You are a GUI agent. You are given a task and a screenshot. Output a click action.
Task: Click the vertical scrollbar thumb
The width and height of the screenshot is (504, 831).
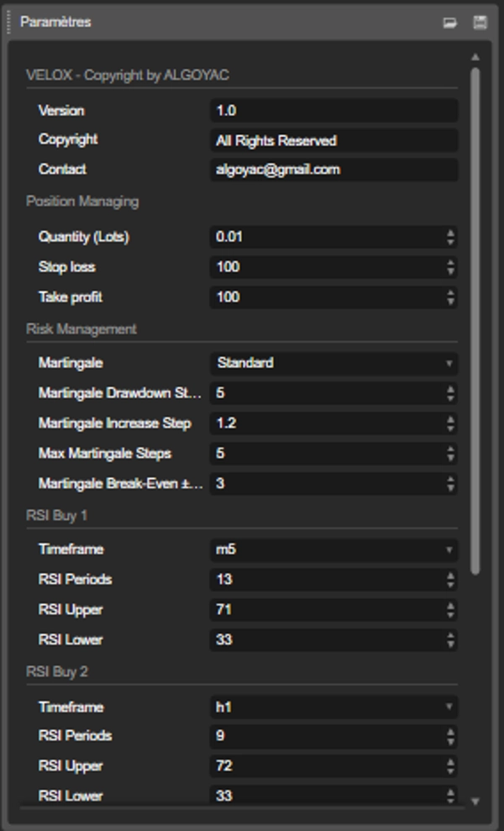tap(475, 319)
